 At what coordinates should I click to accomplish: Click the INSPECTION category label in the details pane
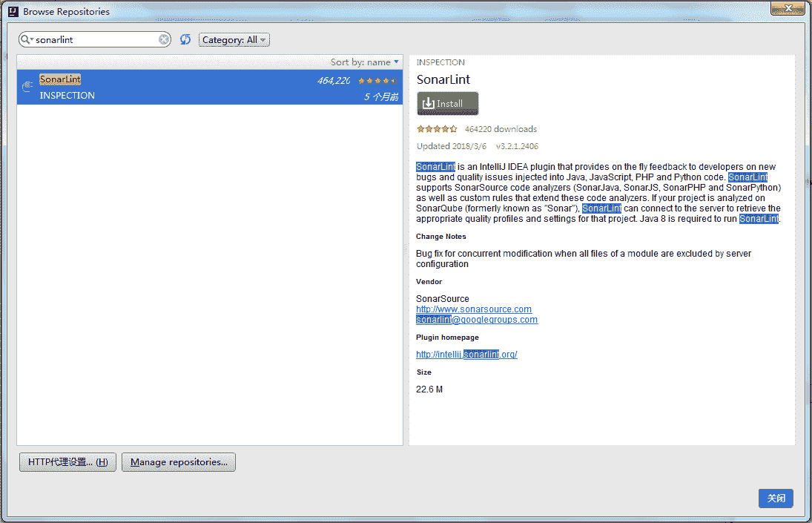(440, 62)
